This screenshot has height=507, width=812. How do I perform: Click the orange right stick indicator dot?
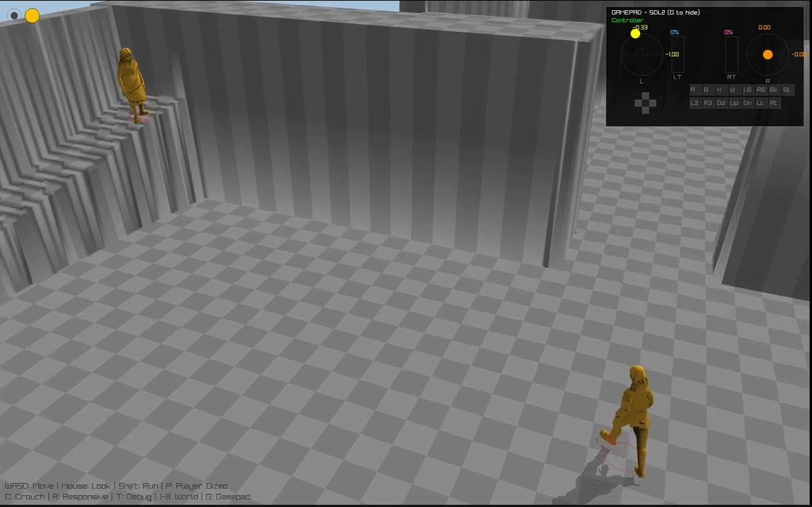point(768,55)
